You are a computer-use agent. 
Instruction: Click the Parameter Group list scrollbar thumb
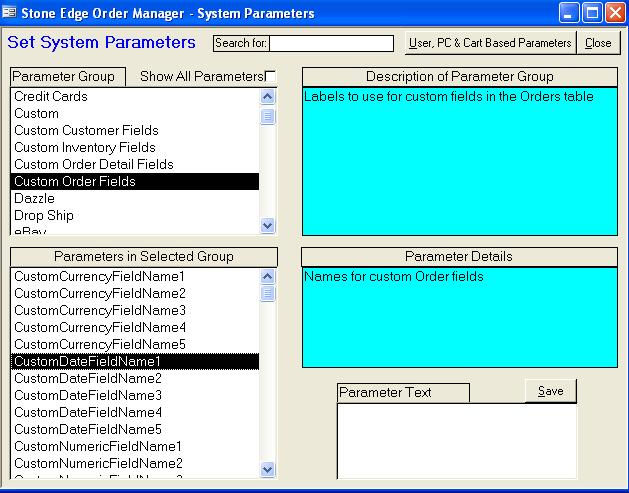click(x=268, y=116)
